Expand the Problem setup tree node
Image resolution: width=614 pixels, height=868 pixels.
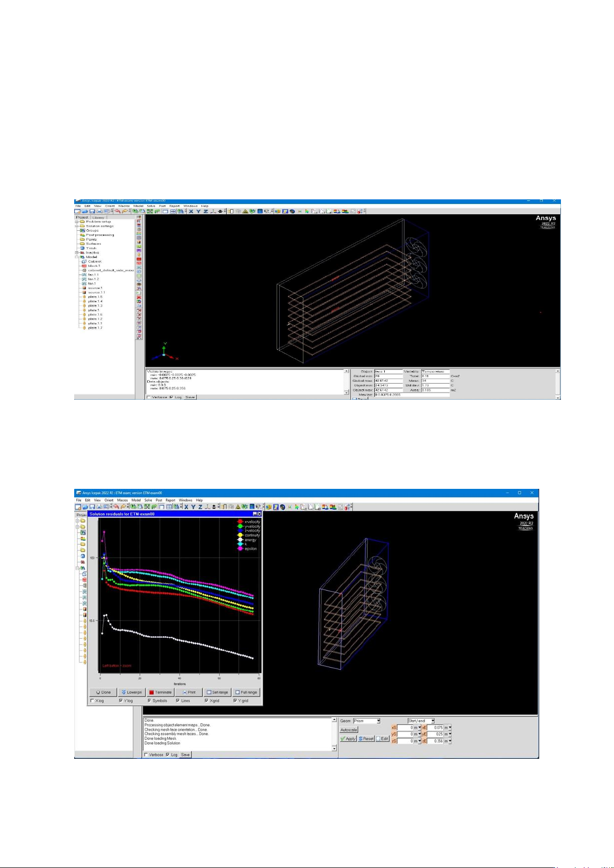(77, 222)
